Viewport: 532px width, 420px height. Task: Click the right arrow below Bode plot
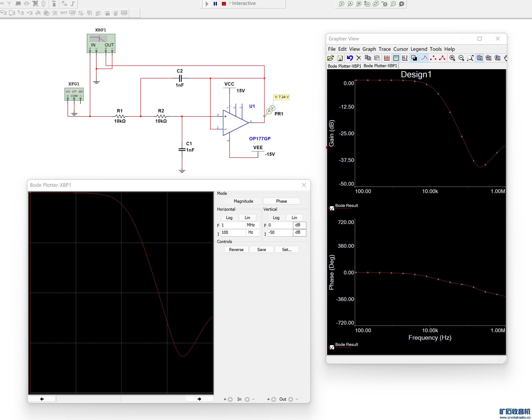199,399
